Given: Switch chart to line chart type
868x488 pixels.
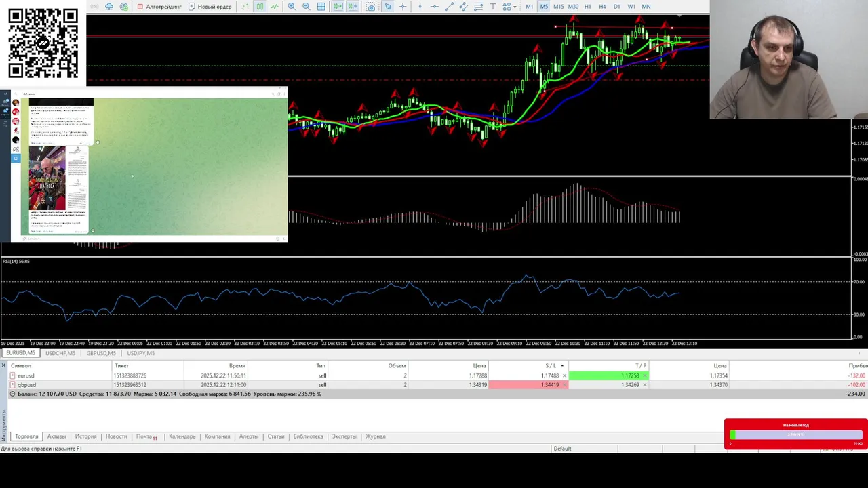Looking at the screenshot, I should pyautogui.click(x=274, y=6).
